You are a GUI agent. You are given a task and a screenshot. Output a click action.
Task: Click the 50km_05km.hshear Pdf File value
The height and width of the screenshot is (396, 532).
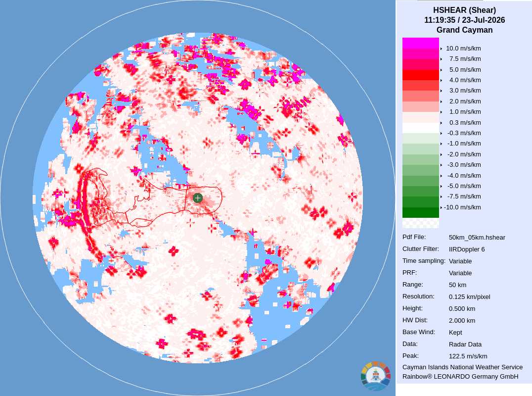coord(477,238)
